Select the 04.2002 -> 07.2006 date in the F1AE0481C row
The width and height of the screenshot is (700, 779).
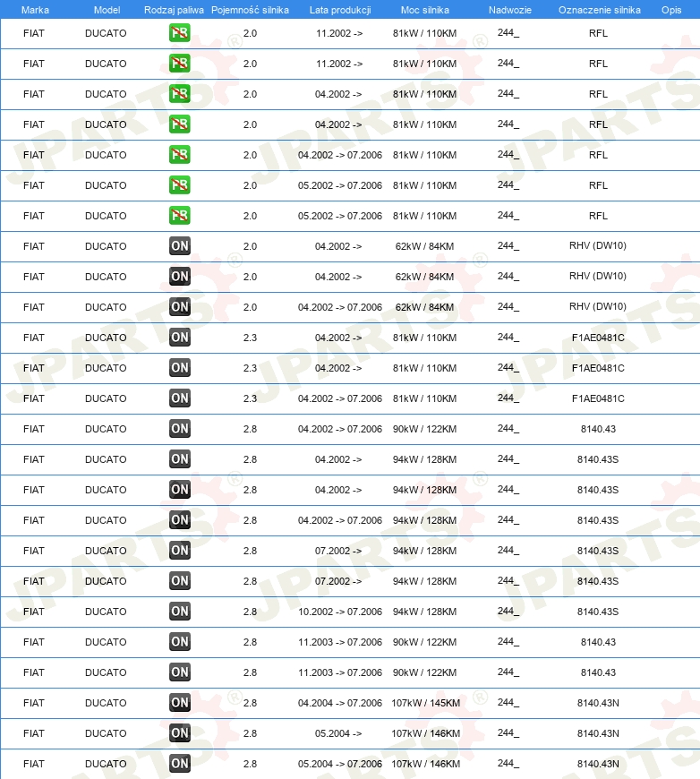pyautogui.click(x=340, y=398)
